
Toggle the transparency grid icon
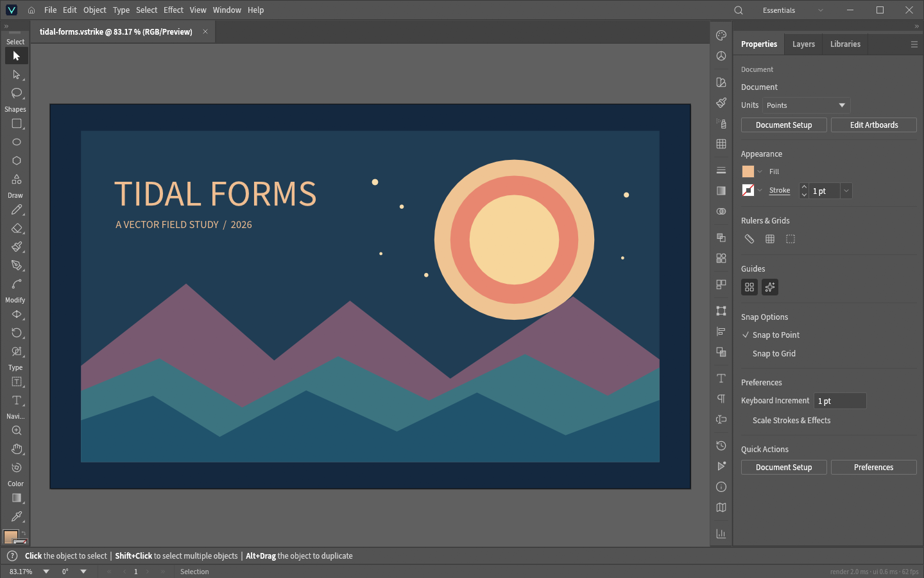[791, 239]
